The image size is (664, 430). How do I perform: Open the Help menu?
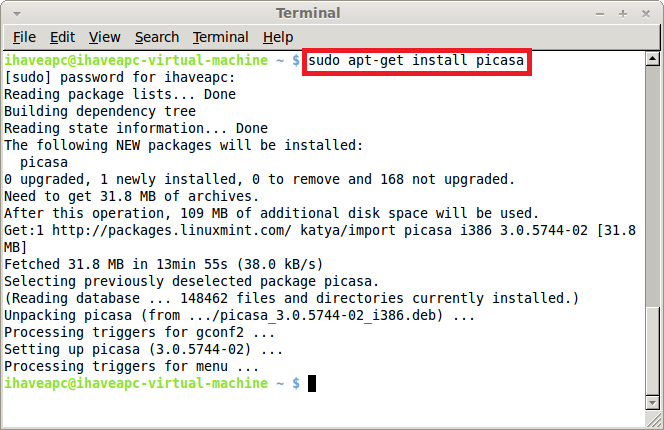click(x=278, y=37)
